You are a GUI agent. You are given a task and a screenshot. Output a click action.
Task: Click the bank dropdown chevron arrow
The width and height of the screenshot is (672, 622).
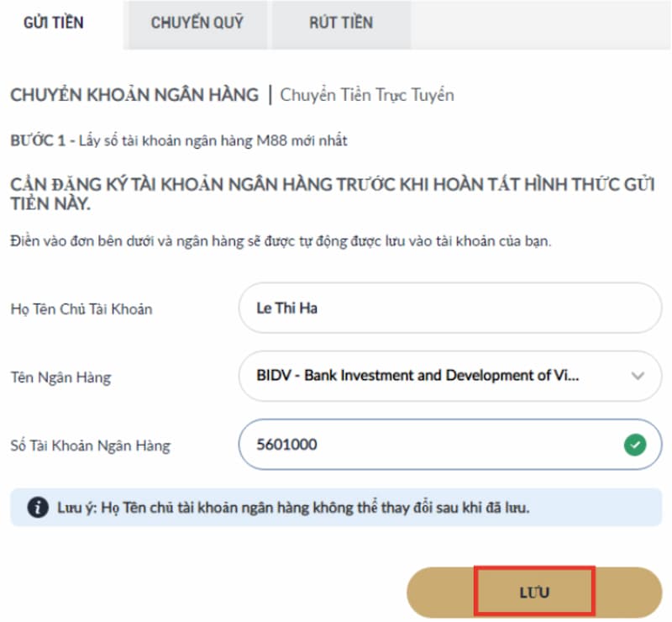click(x=638, y=377)
